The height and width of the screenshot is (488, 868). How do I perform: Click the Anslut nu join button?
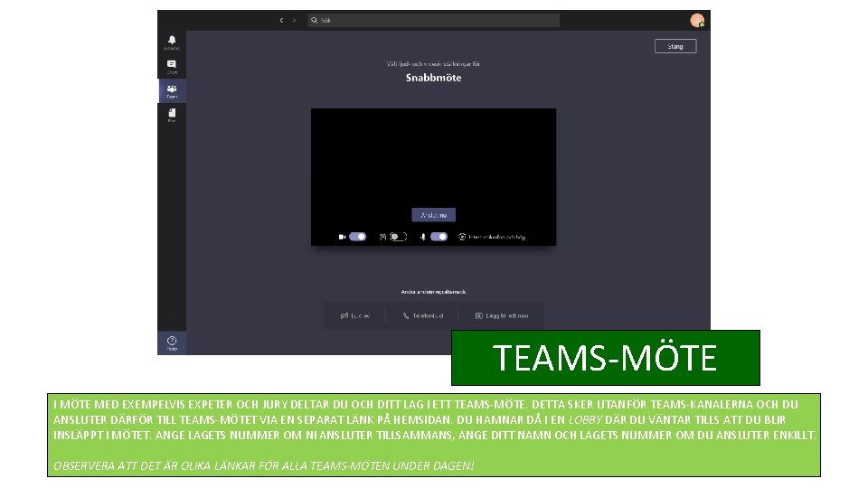click(x=433, y=215)
